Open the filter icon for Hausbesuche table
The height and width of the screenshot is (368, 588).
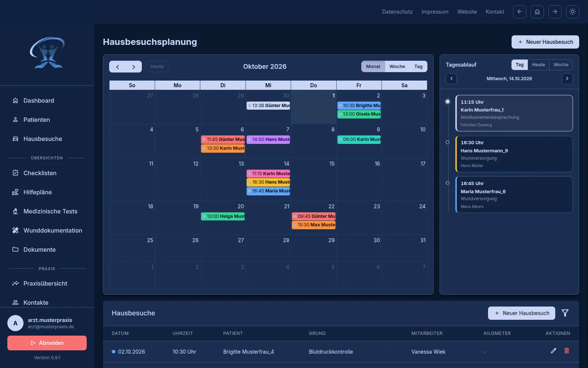click(x=565, y=313)
